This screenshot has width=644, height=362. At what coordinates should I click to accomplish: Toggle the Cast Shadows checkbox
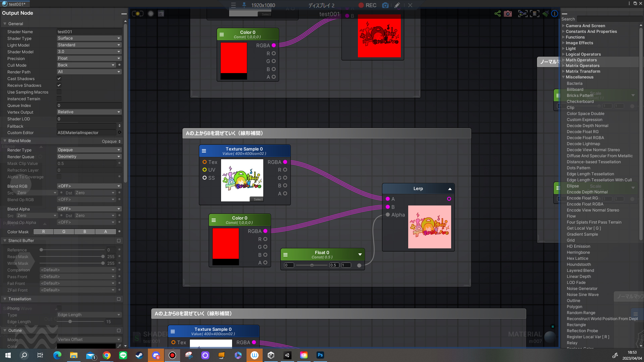(59, 79)
